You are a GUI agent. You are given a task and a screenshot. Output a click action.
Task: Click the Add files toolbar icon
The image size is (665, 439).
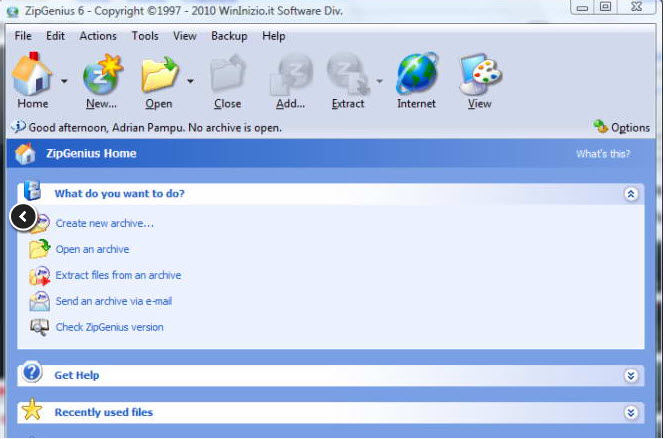point(292,75)
